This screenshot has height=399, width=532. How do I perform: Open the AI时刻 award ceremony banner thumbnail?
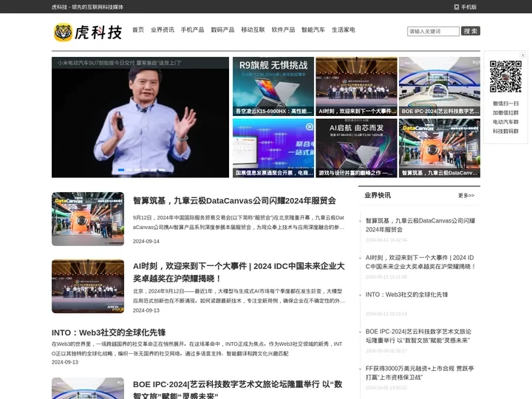click(356, 86)
